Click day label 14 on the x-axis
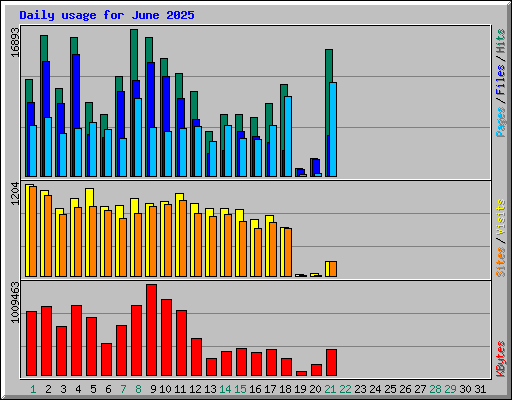The height and width of the screenshot is (400, 512). pyautogui.click(x=225, y=389)
